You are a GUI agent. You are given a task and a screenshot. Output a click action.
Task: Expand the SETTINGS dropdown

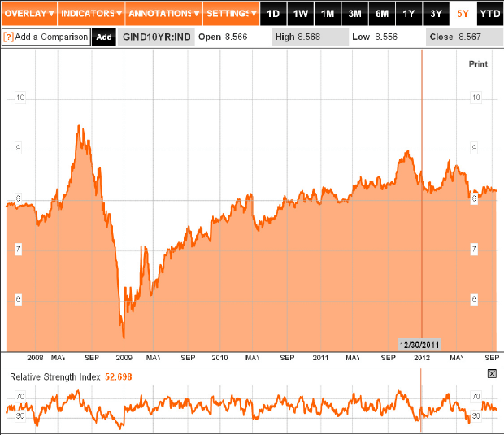point(231,14)
